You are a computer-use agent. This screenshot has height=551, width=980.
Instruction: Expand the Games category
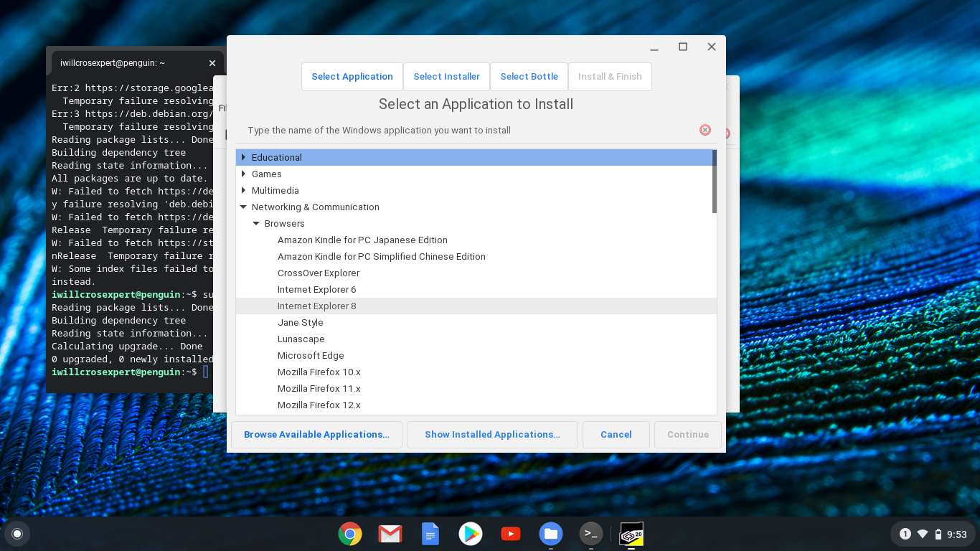(244, 174)
